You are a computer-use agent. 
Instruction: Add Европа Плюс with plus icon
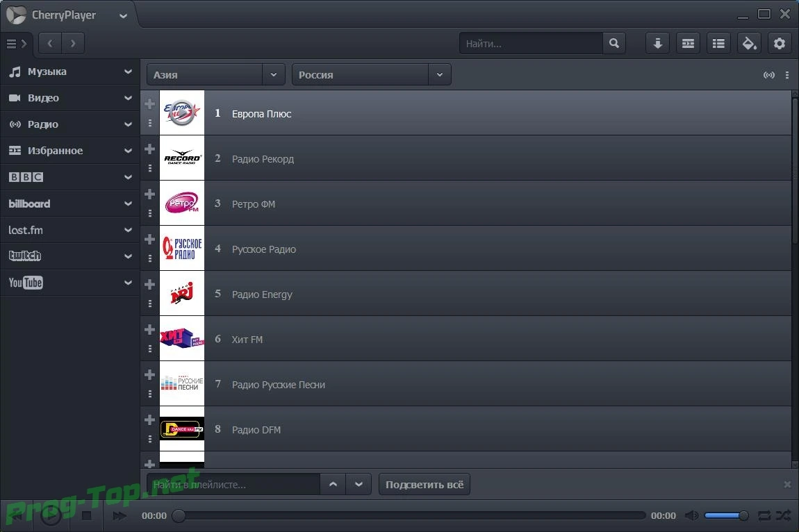(149, 104)
